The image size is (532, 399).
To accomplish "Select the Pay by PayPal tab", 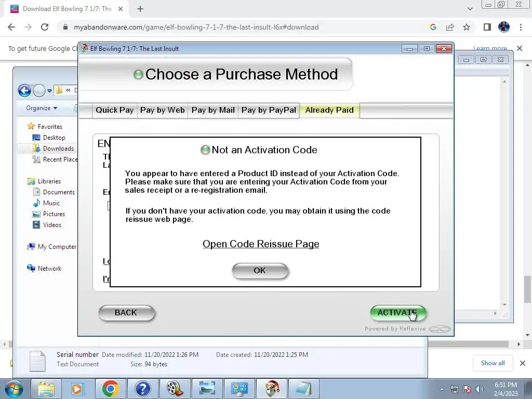I will tap(269, 110).
